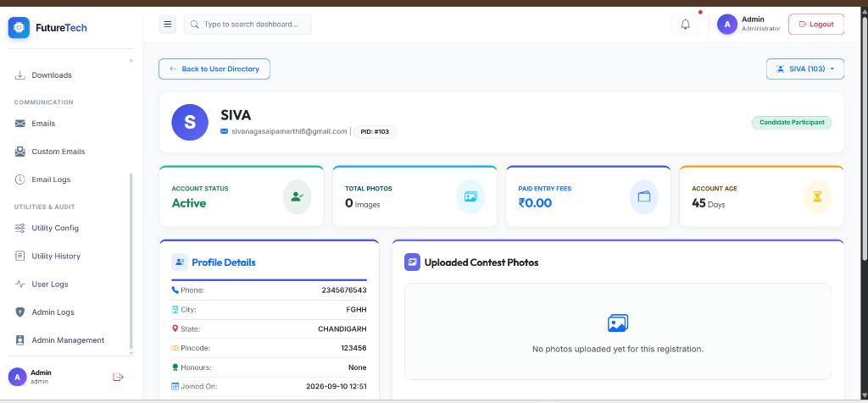This screenshot has height=403, width=868.
Task: Click the Downloads tray icon in sidebar
Action: 20,75
